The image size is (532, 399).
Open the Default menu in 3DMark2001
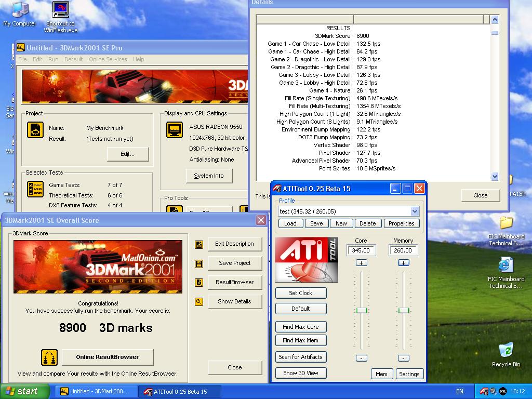[x=73, y=59]
